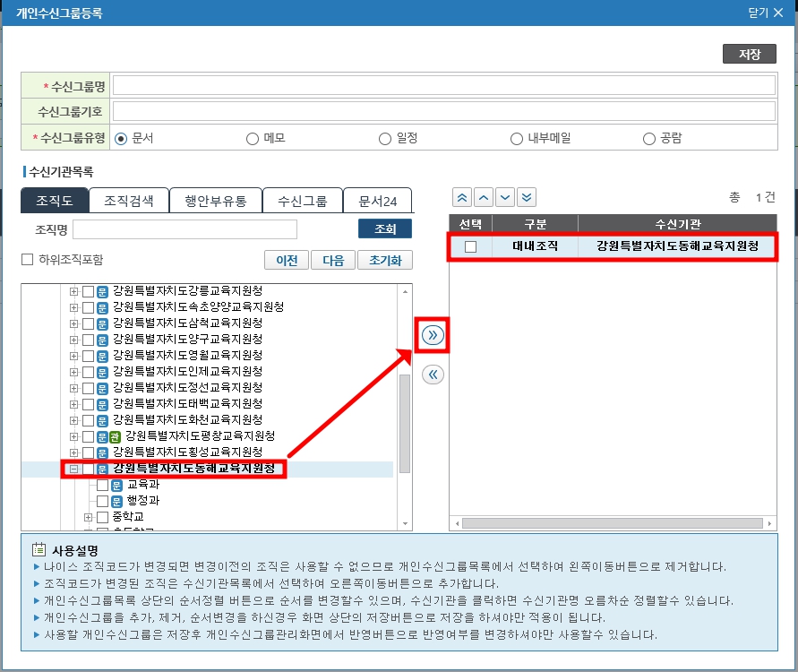Image resolution: width=798 pixels, height=672 pixels.
Task: Click document icon beside 강원특별자치도횡성교육지원청
Action: (x=102, y=453)
